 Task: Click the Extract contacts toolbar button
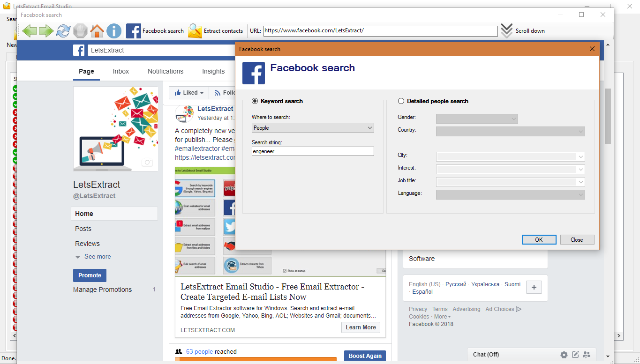pyautogui.click(x=216, y=31)
